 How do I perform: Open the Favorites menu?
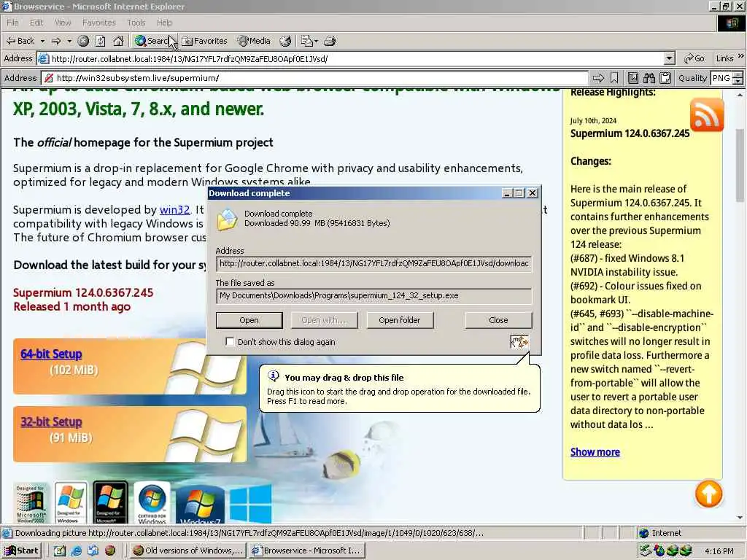99,23
